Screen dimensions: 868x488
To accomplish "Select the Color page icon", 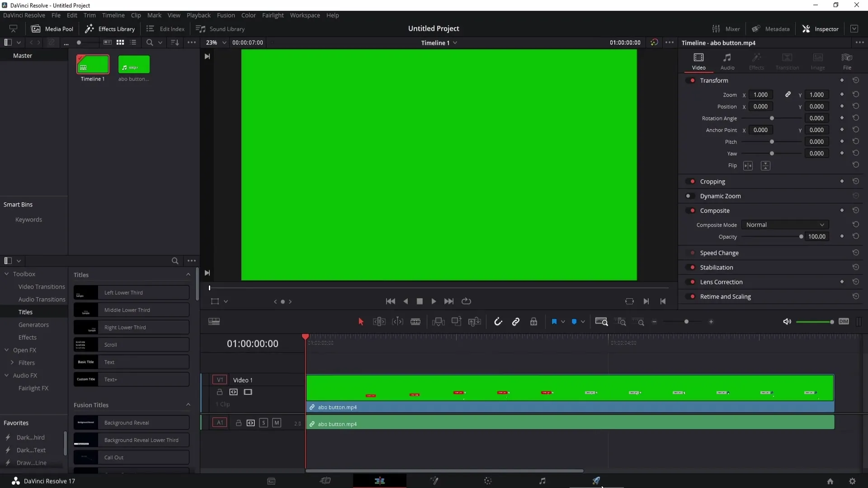I will tap(489, 481).
